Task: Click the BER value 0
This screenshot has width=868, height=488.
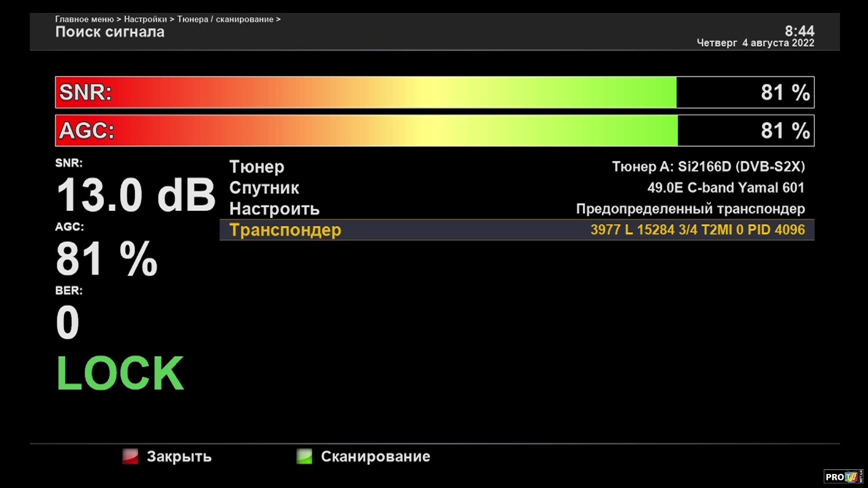Action: coord(68,322)
